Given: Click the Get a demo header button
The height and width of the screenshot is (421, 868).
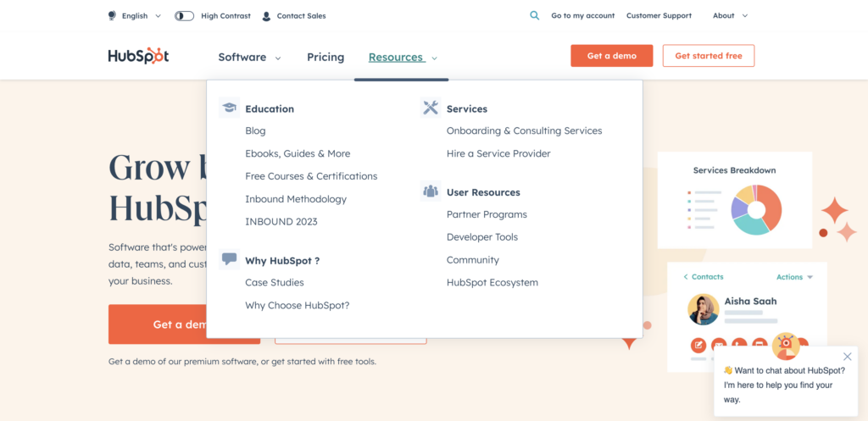Looking at the screenshot, I should point(612,56).
